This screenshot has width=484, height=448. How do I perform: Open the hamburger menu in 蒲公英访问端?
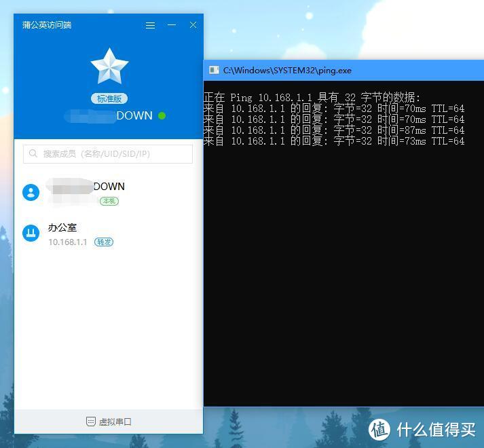coord(150,25)
